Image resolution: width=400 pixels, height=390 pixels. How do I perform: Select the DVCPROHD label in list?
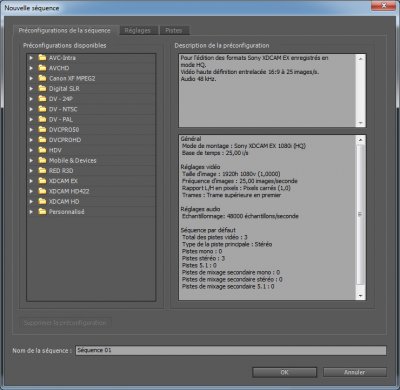click(x=65, y=140)
